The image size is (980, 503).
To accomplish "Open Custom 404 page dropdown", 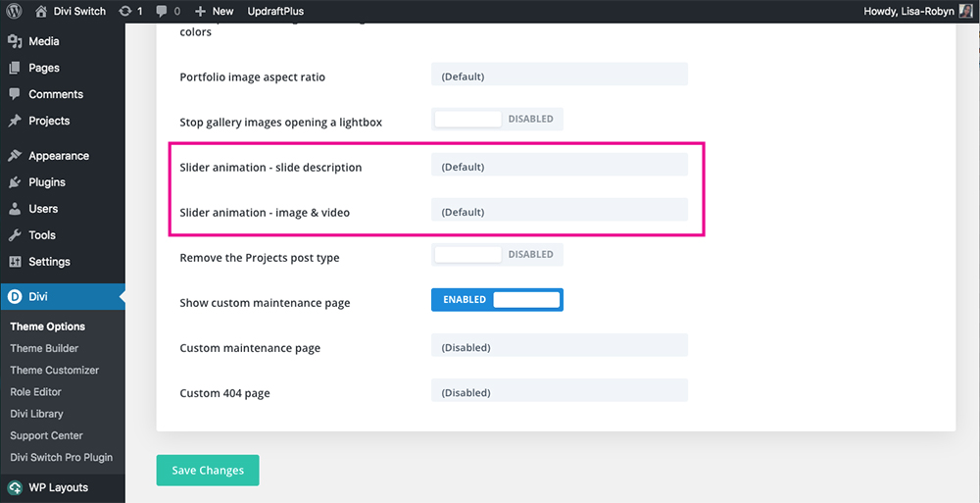I will click(560, 390).
